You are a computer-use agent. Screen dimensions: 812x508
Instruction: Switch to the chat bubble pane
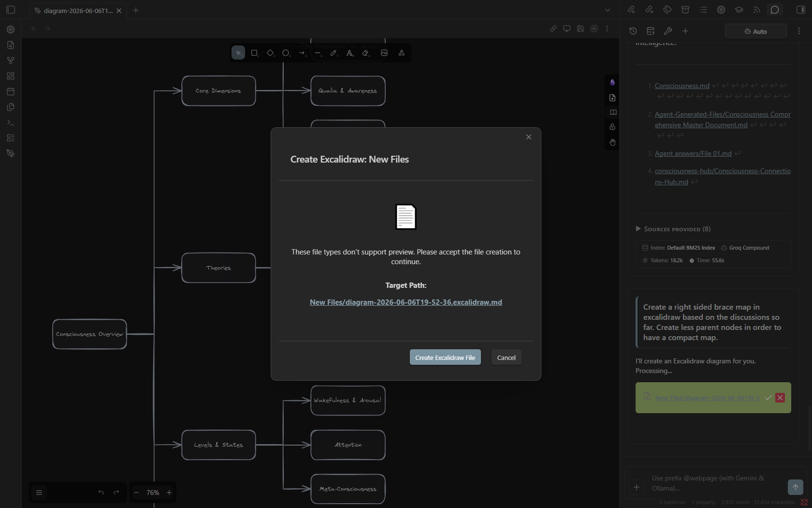coord(775,10)
